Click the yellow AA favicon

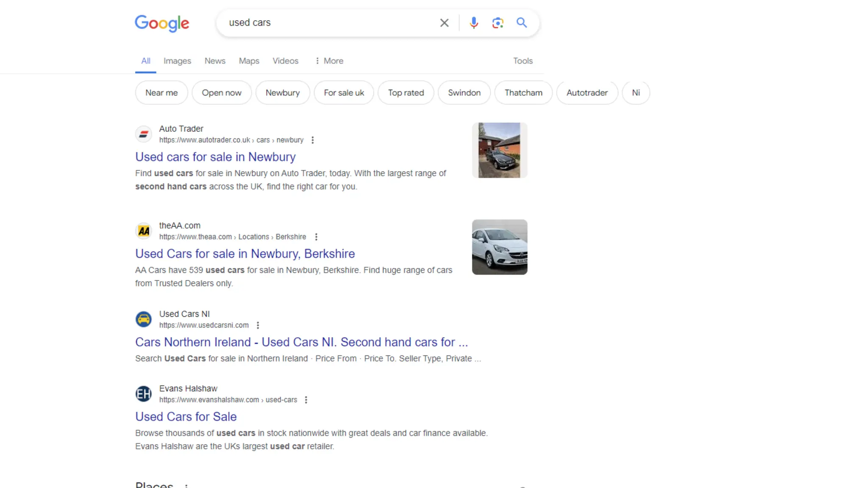point(144,231)
